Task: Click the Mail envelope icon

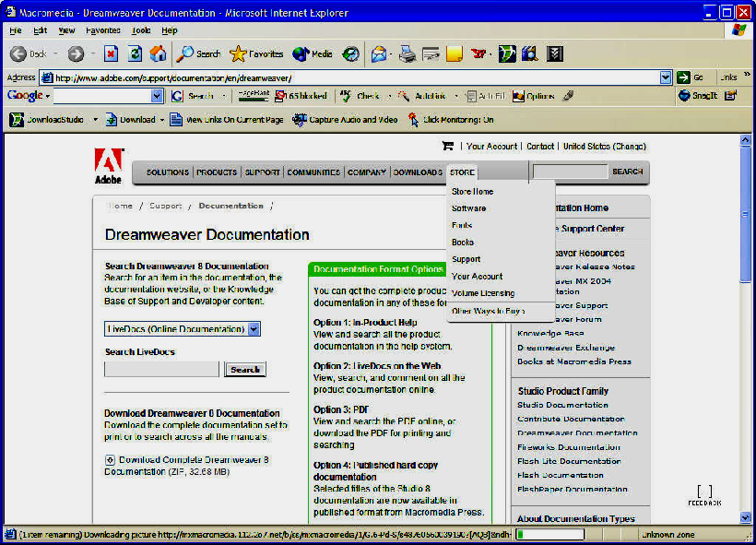Action: click(x=379, y=54)
